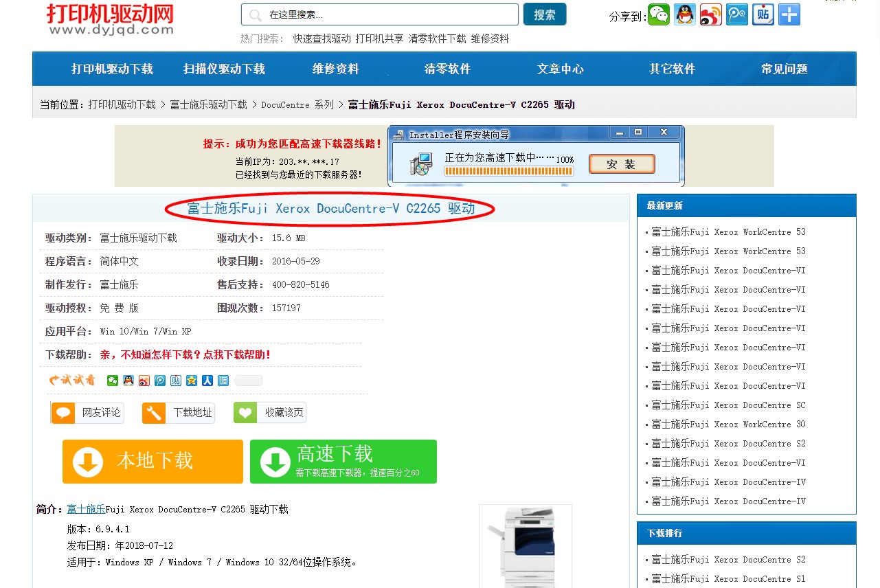The height and width of the screenshot is (588, 880).
Task: Click the orange 本地下载 button
Action: 153,462
